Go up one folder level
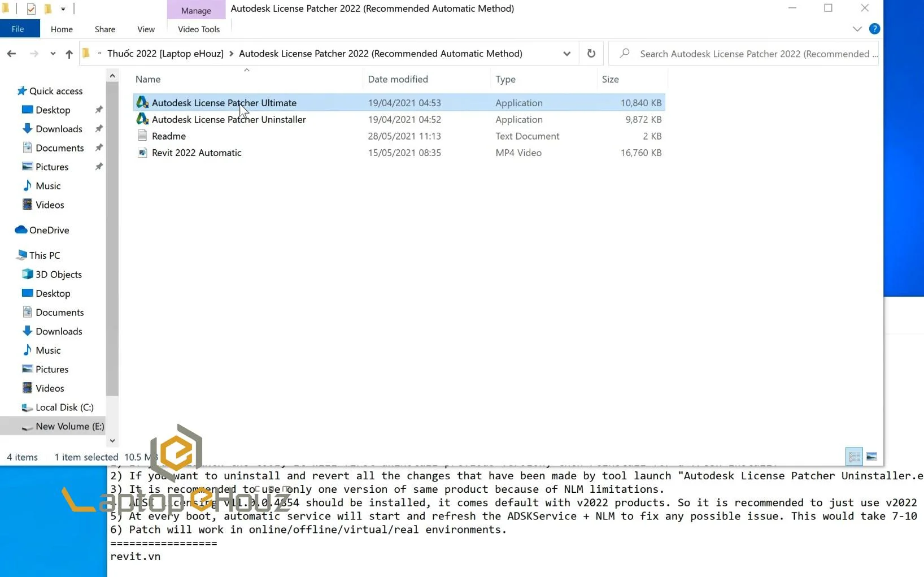The image size is (924, 577). 69,54
